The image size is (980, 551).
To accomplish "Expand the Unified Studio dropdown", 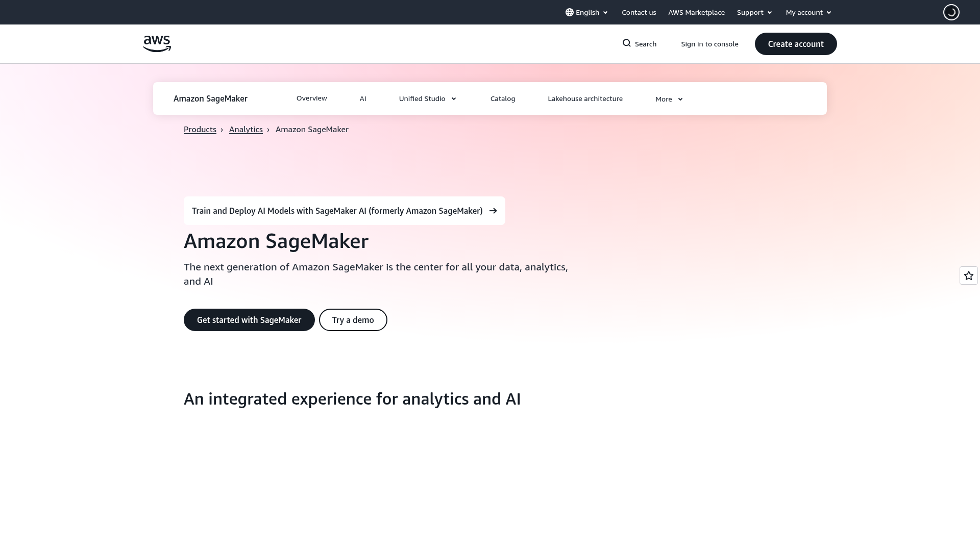I will tap(427, 98).
